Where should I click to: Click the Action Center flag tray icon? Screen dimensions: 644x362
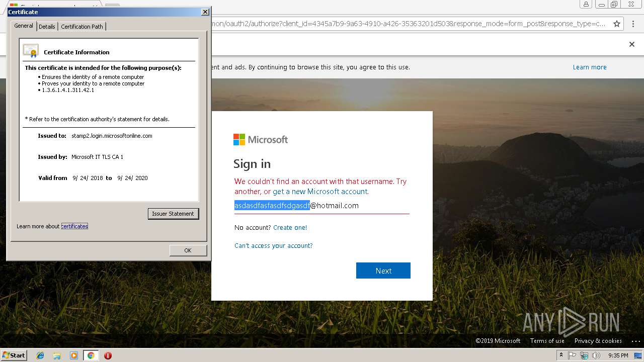(x=572, y=355)
